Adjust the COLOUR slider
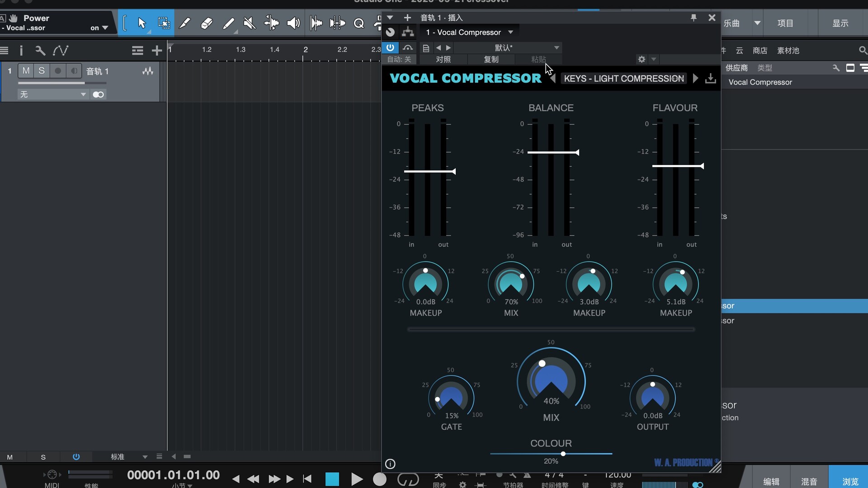 [563, 454]
